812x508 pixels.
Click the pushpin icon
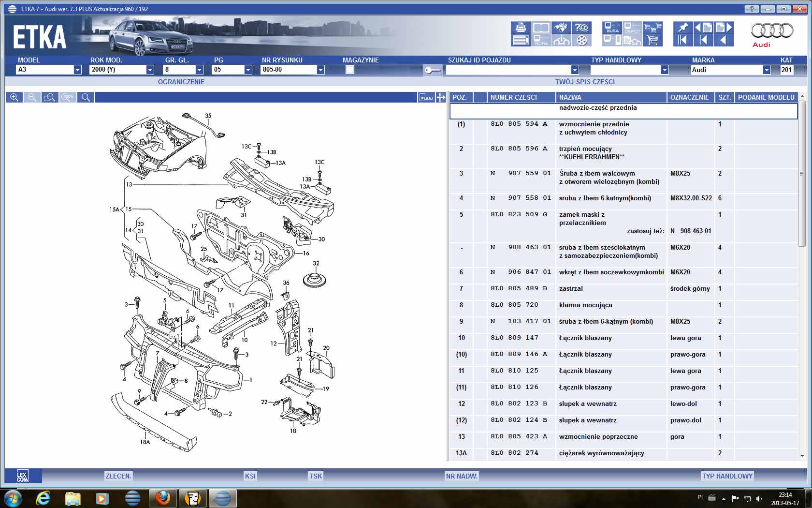pyautogui.click(x=683, y=28)
